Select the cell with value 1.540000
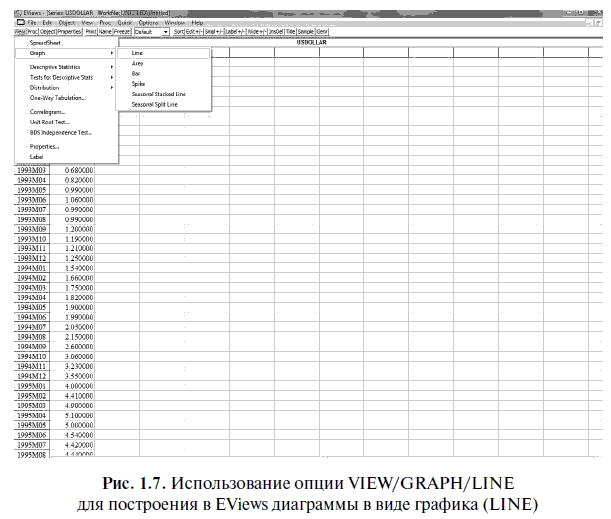Viewport: 611px width, 519px height. click(72, 268)
